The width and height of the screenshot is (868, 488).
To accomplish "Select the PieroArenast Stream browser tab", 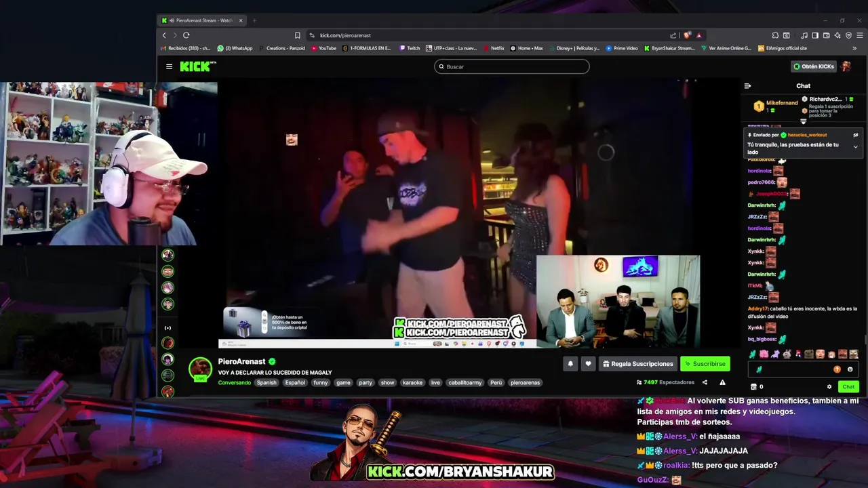I will 201,20.
